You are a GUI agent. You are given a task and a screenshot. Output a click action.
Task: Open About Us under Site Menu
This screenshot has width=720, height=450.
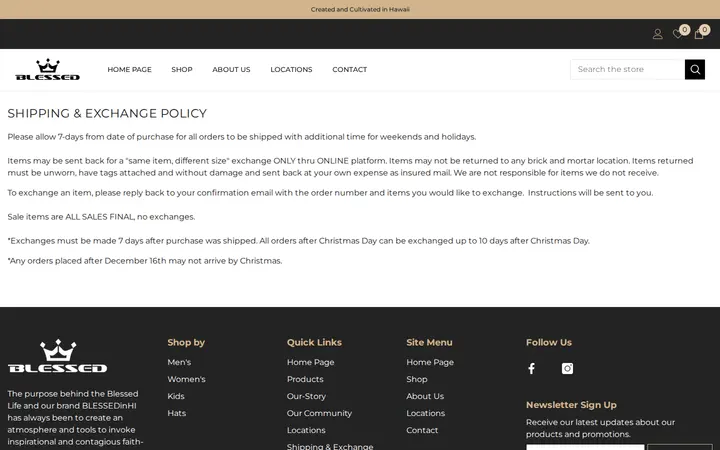[425, 396]
